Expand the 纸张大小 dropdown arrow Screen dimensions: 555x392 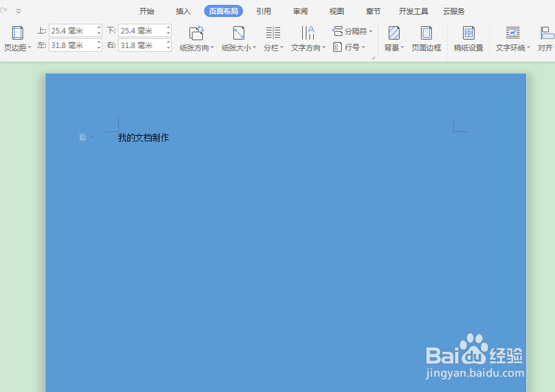point(254,47)
